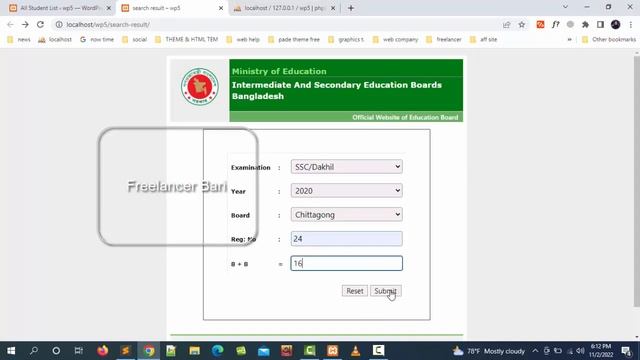Open weather widget showing 78°F Mostly cloudy

click(x=489, y=351)
